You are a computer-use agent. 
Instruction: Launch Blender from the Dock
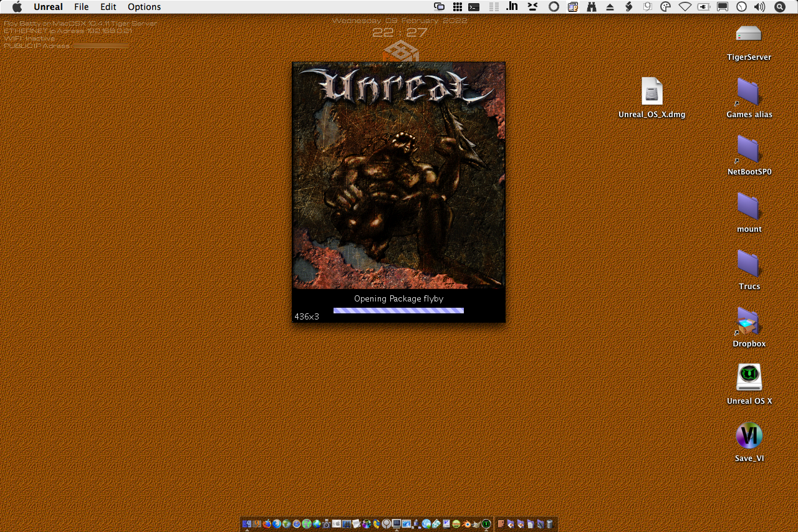click(466, 524)
